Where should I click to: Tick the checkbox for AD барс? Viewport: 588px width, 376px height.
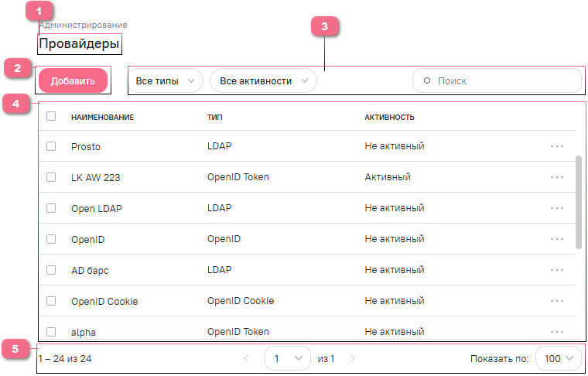(51, 270)
